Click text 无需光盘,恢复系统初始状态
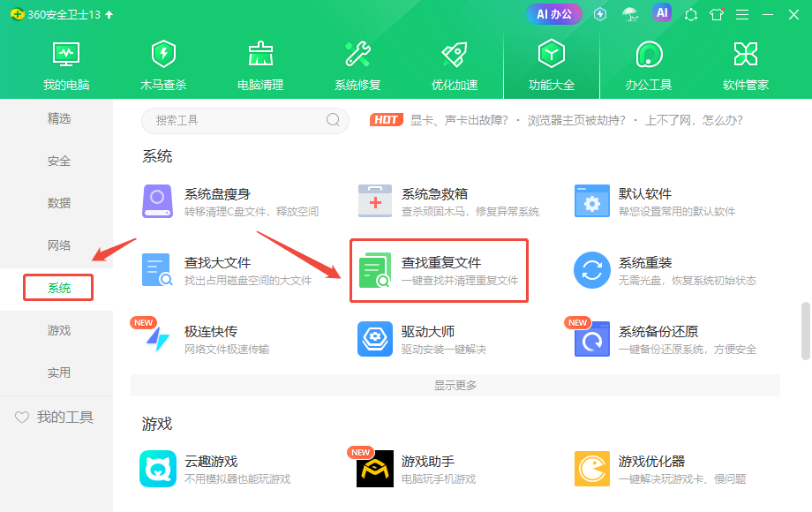Viewport: 812px width, 512px height. coord(688,281)
